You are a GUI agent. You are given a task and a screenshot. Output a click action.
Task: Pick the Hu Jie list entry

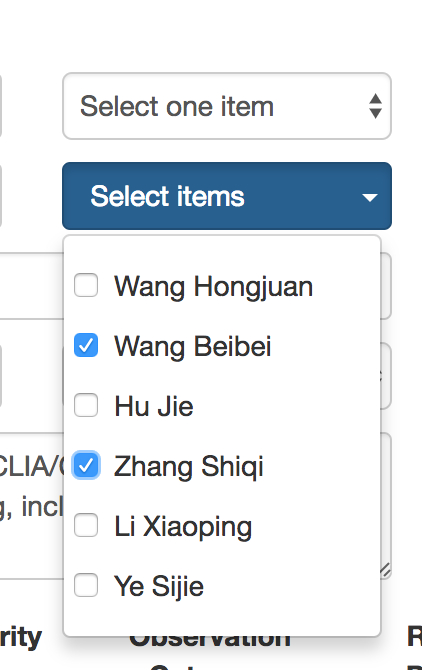click(x=154, y=406)
